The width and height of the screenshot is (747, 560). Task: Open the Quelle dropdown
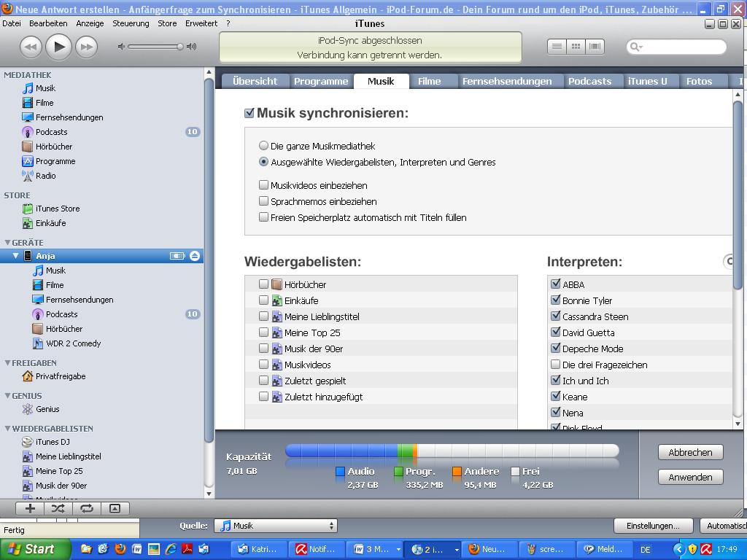pyautogui.click(x=275, y=526)
